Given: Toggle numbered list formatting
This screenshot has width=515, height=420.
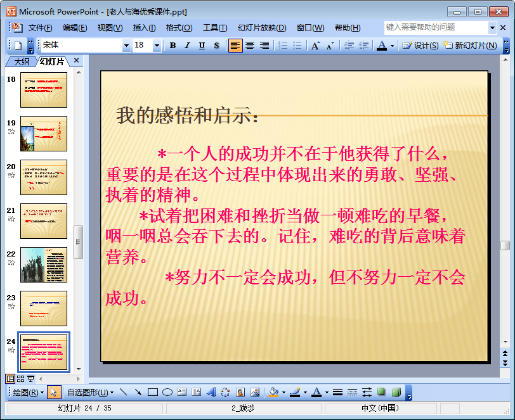Looking at the screenshot, I should pyautogui.click(x=283, y=46).
